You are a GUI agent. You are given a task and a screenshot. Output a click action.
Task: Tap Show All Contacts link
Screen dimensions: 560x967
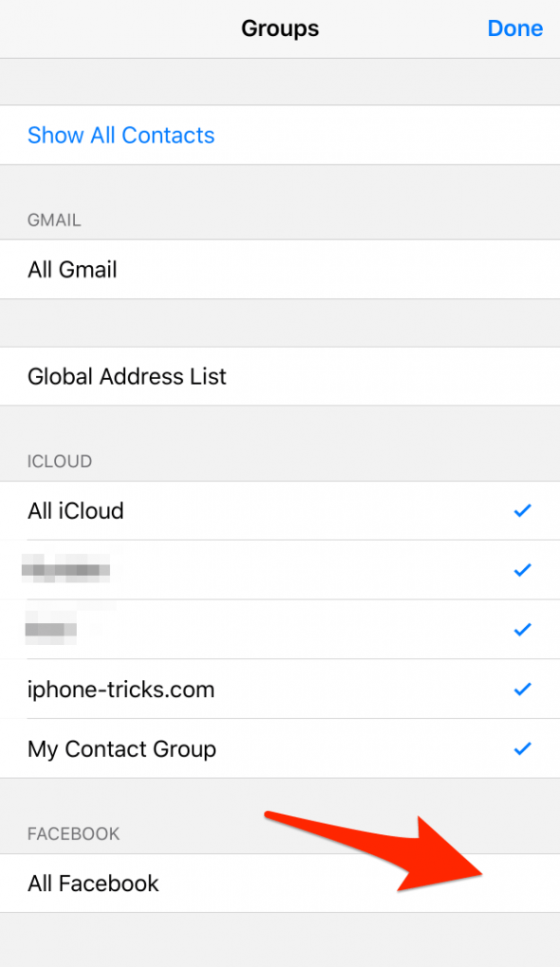pyautogui.click(x=121, y=135)
